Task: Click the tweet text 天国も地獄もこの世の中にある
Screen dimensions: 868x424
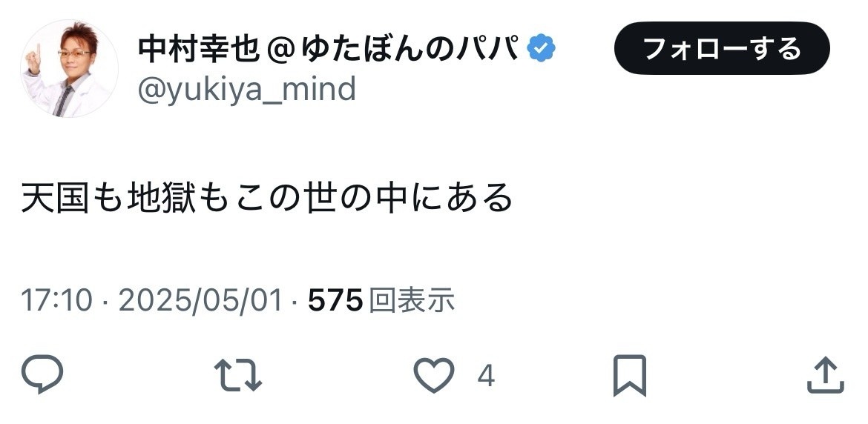Action: (267, 197)
